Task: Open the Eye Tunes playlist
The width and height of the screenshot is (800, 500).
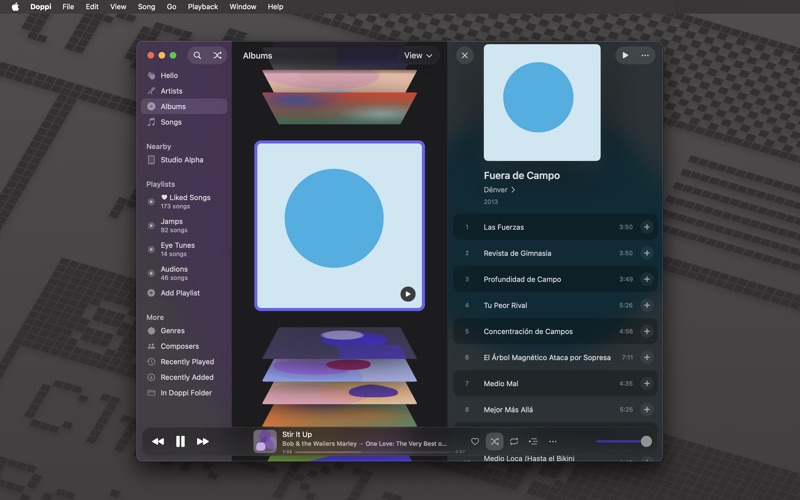Action: coord(184,249)
